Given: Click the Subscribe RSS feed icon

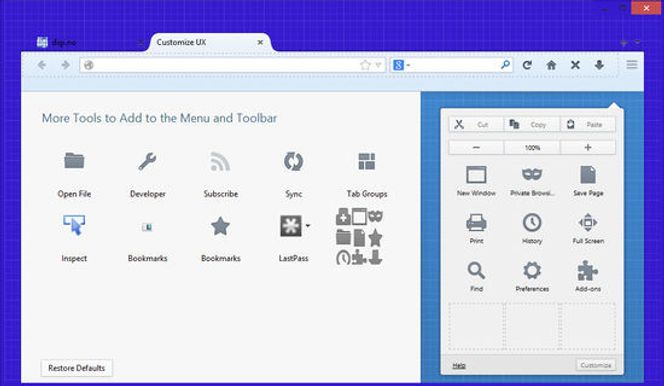Looking at the screenshot, I should pyautogui.click(x=220, y=161).
